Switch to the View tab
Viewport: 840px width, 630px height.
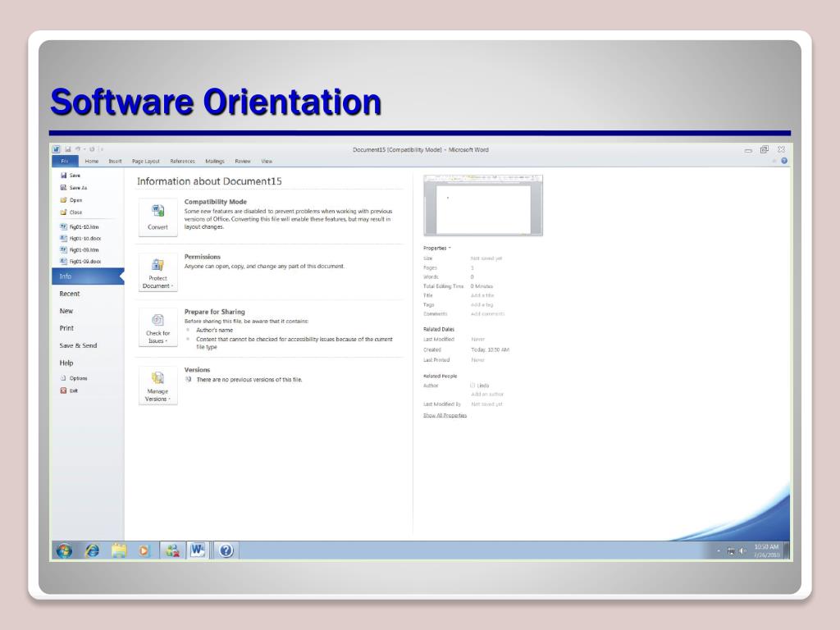[267, 161]
